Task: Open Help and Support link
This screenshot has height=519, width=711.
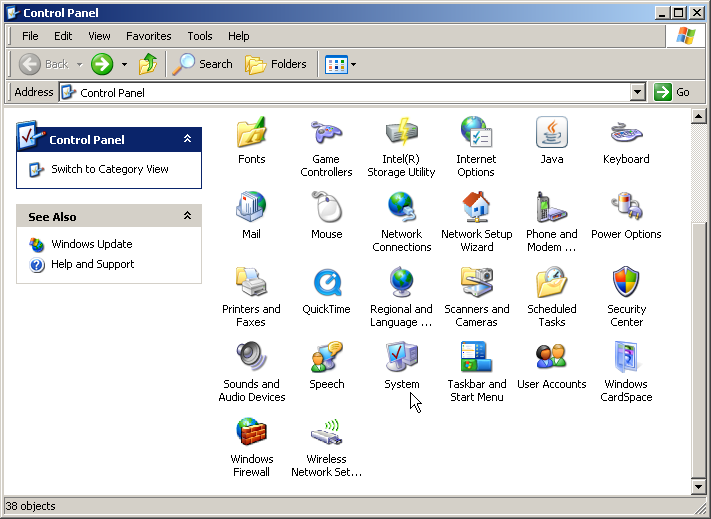Action: click(93, 264)
